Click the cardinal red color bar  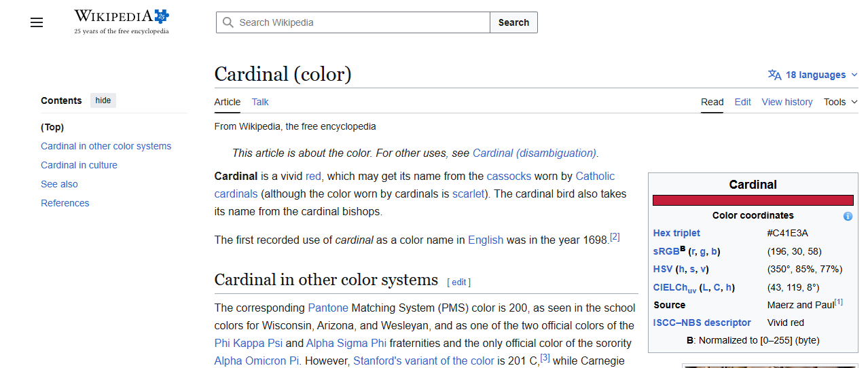click(x=753, y=200)
